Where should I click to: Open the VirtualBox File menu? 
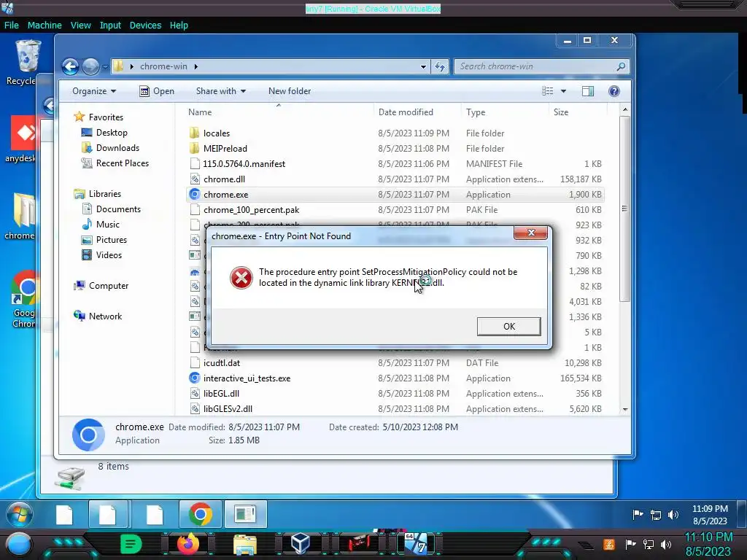(x=12, y=26)
